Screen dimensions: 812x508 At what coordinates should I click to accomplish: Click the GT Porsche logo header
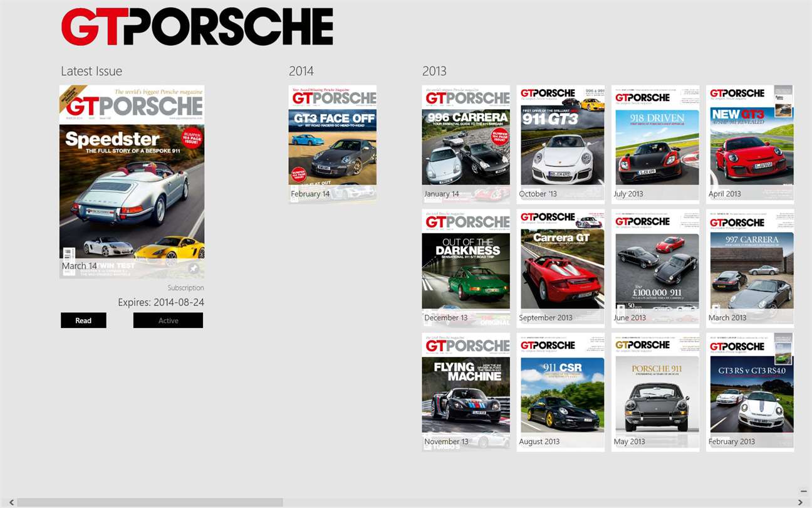click(197, 27)
